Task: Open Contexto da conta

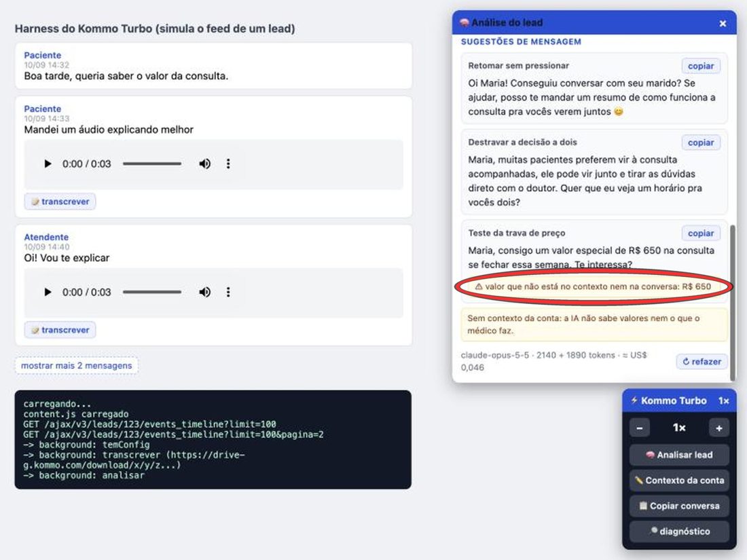Action: coord(679,481)
